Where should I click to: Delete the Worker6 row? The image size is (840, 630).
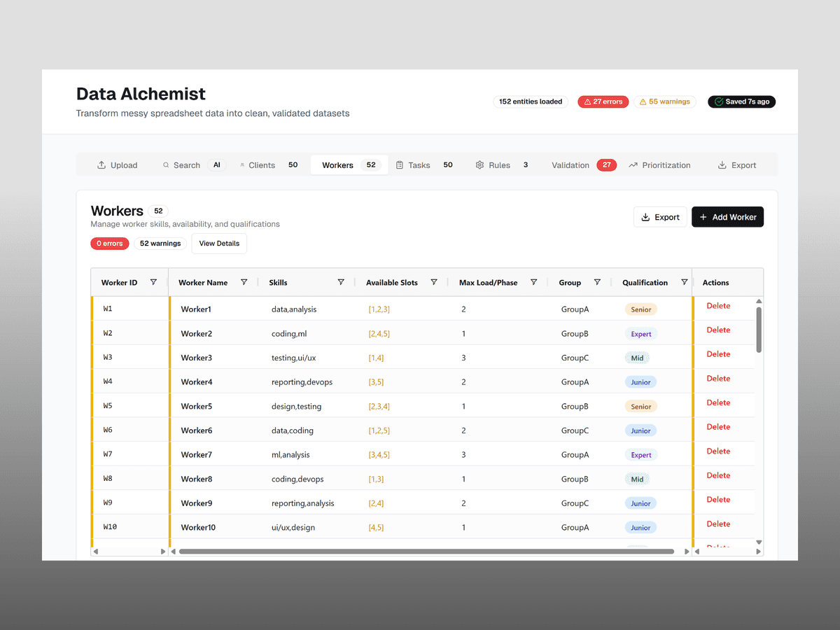718,427
